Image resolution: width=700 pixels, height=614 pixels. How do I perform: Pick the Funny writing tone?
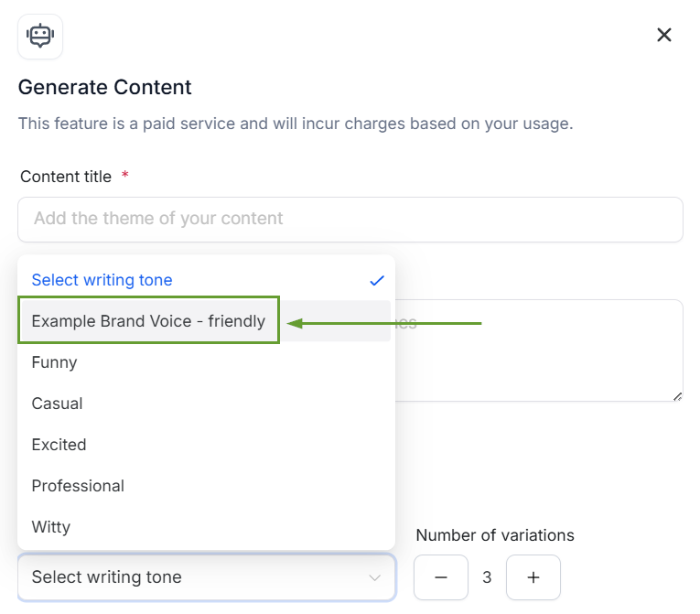point(206,362)
